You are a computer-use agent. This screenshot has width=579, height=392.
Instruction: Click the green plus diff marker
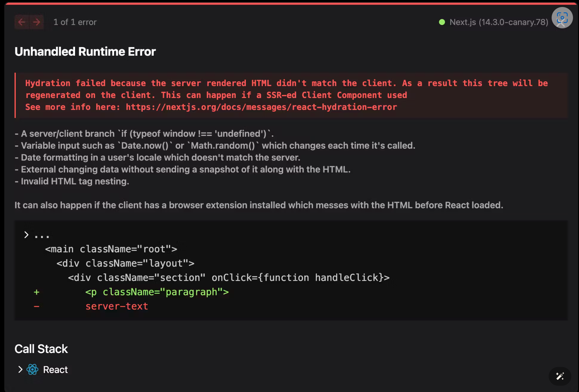[37, 292]
